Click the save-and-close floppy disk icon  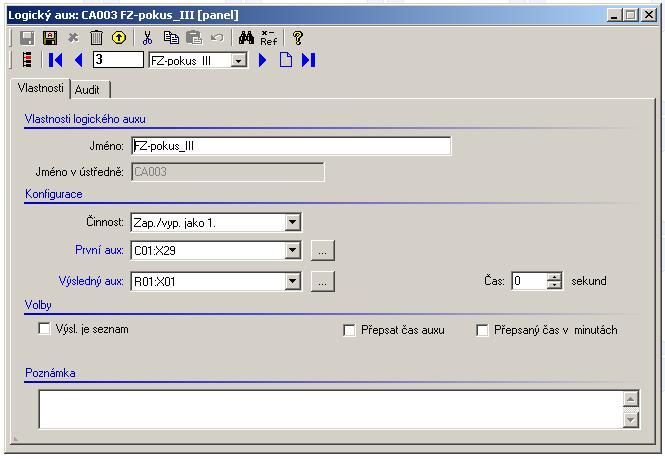click(50, 38)
